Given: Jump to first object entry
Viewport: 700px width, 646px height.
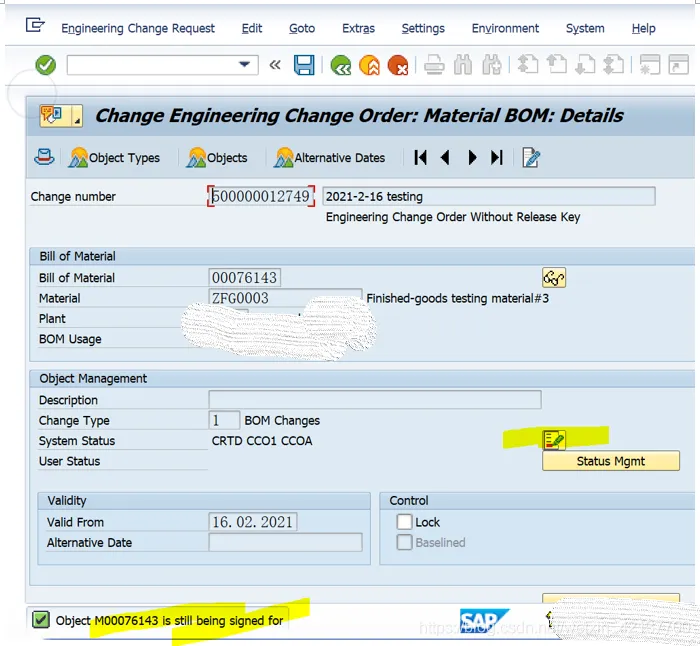Looking at the screenshot, I should click(x=421, y=158).
